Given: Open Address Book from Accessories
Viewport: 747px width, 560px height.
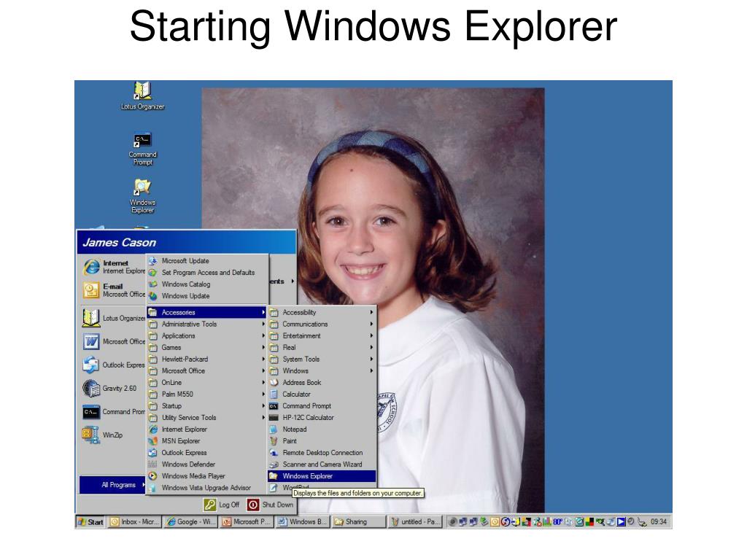Looking at the screenshot, I should click(322, 382).
